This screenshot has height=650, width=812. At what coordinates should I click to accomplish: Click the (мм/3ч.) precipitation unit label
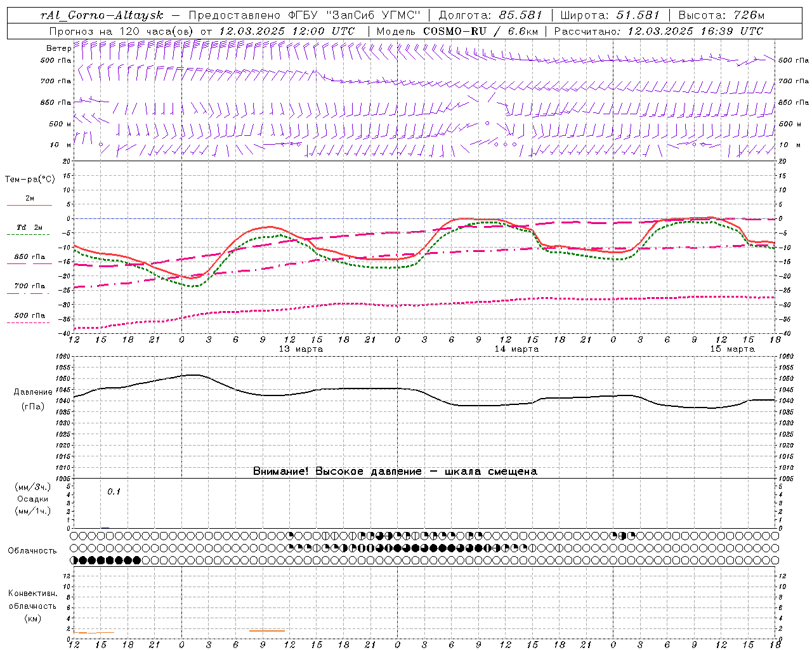click(x=33, y=487)
